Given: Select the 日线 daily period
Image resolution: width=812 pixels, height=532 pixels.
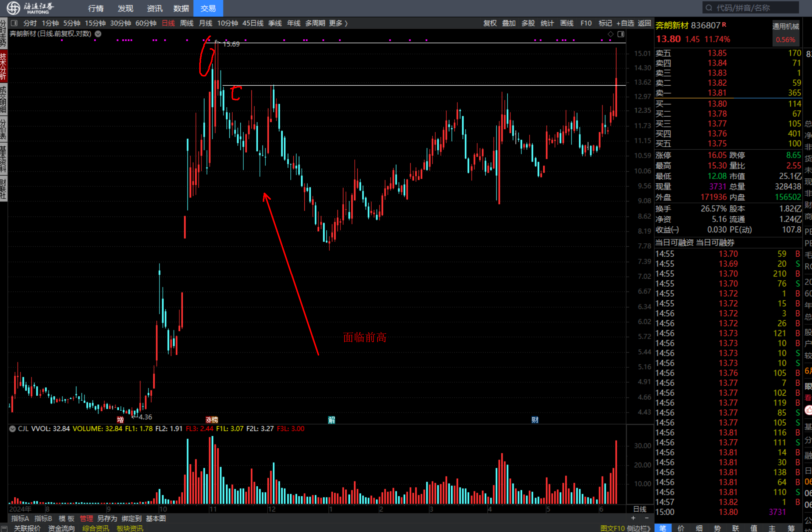Looking at the screenshot, I should (168, 23).
